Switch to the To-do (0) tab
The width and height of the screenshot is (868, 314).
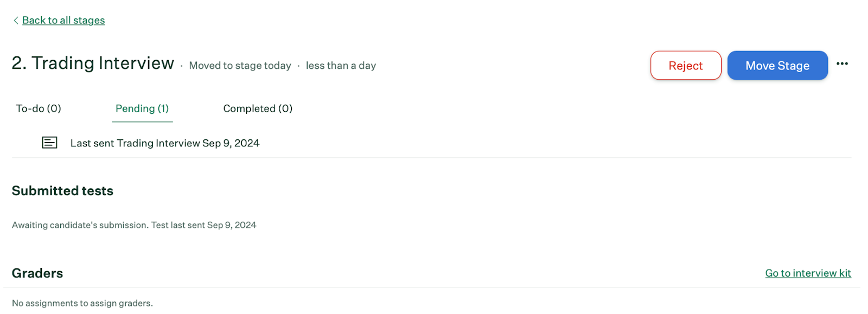point(39,108)
